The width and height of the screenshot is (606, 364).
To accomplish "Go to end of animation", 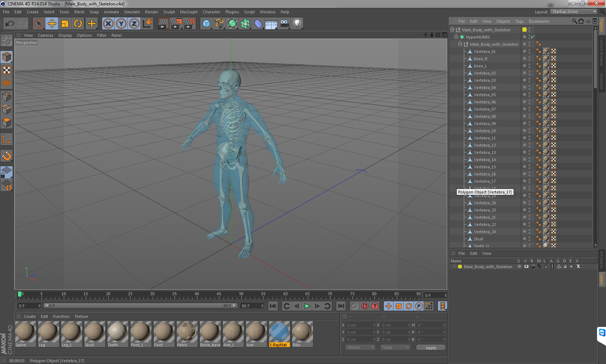I will click(x=341, y=306).
